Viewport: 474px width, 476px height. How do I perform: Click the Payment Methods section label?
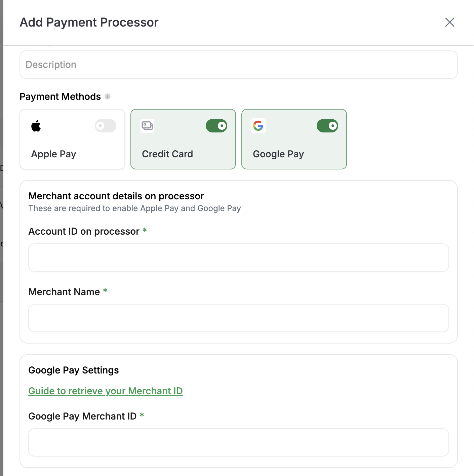click(60, 96)
